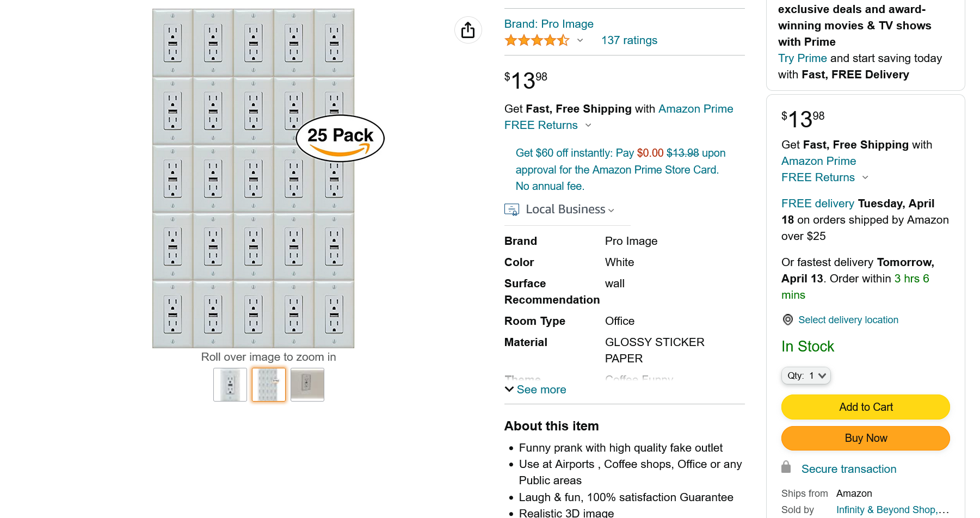Follow the Brand: Pro Image link
This screenshot has width=980, height=518.
[548, 24]
